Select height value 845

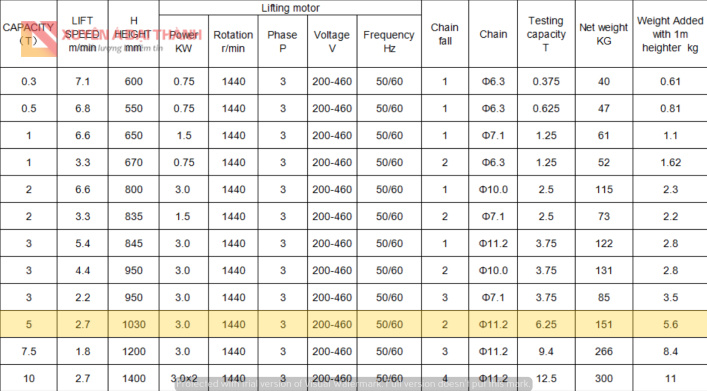tap(133, 244)
